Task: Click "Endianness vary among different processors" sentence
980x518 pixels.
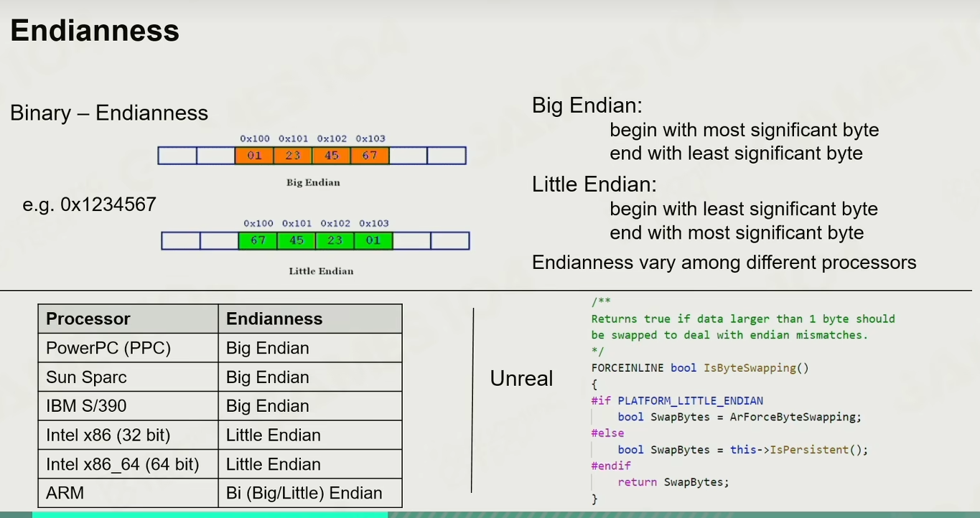Action: pyautogui.click(x=724, y=263)
